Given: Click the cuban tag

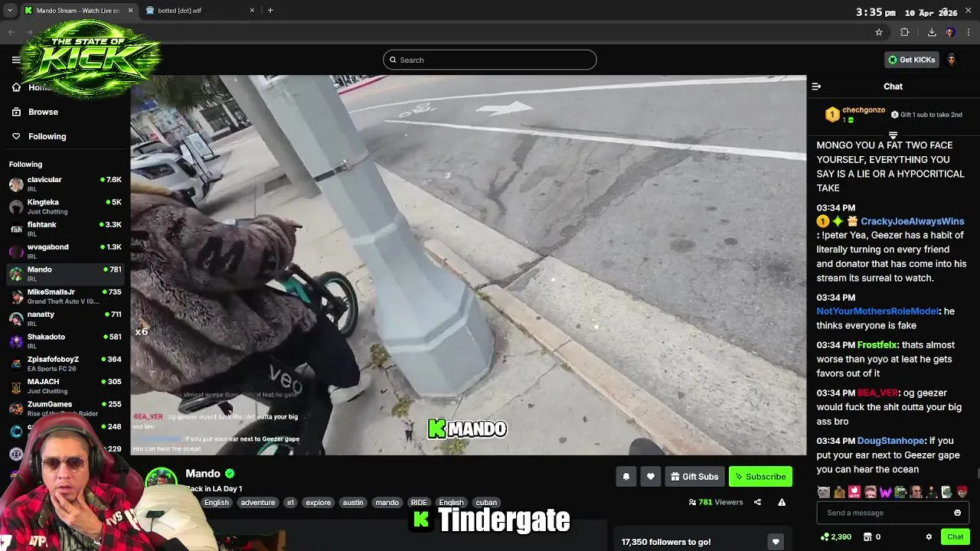Looking at the screenshot, I should tap(486, 503).
